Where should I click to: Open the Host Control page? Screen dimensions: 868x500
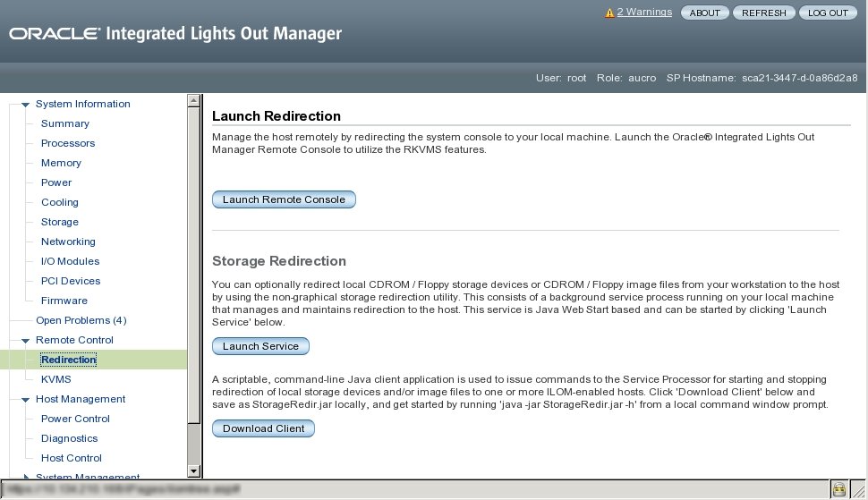point(71,458)
